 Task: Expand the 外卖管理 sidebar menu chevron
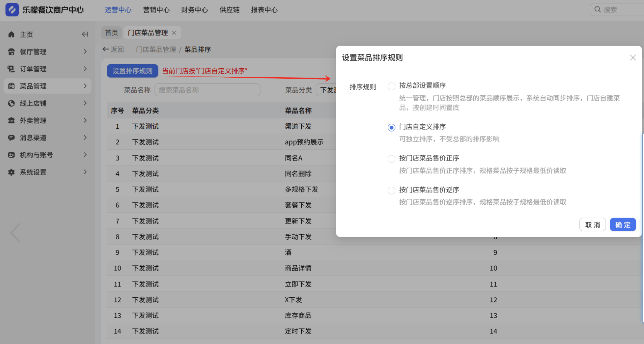85,120
